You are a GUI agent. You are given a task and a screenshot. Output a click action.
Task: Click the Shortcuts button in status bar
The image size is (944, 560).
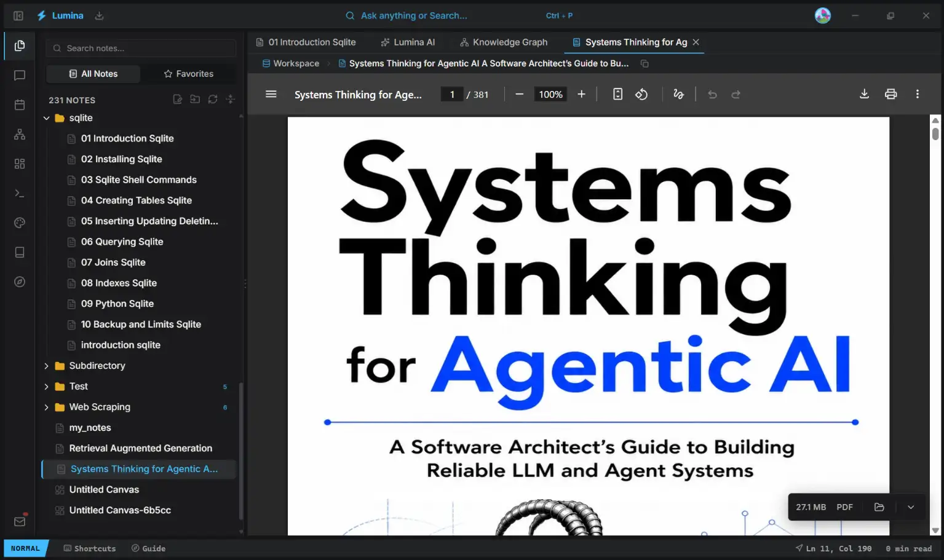pyautogui.click(x=90, y=548)
